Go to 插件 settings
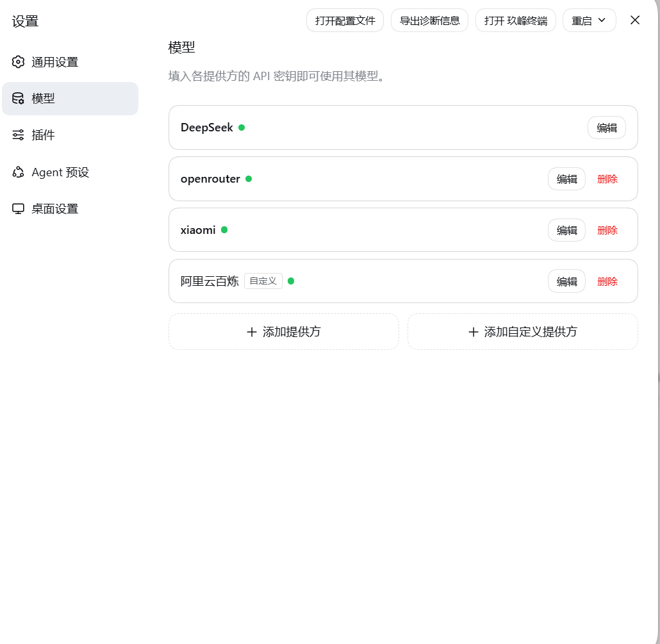This screenshot has width=660, height=644. pyautogui.click(x=70, y=135)
